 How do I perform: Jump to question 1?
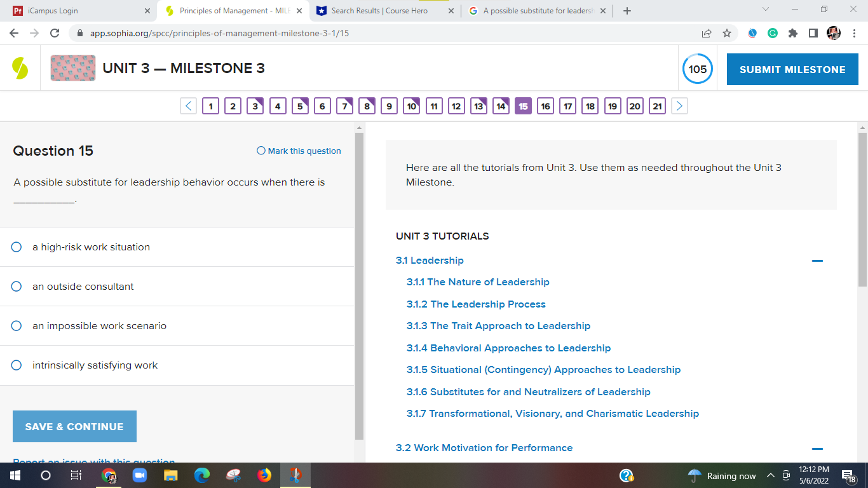[x=210, y=106]
